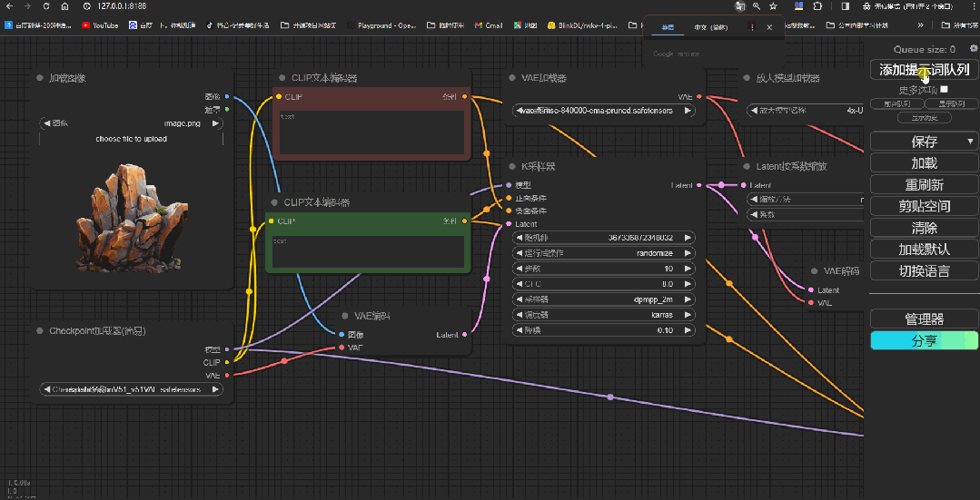
Task: Click the cyan 分享 share button
Action: (x=925, y=341)
